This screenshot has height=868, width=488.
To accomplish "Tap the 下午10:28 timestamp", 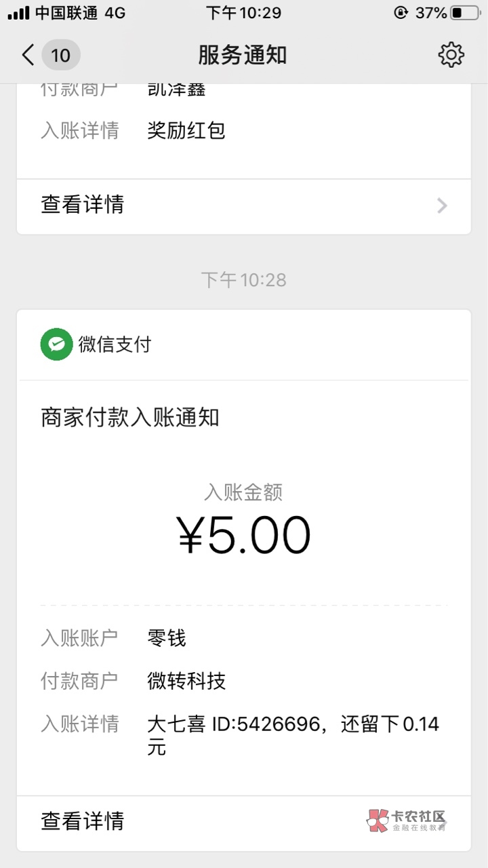I will tap(244, 279).
